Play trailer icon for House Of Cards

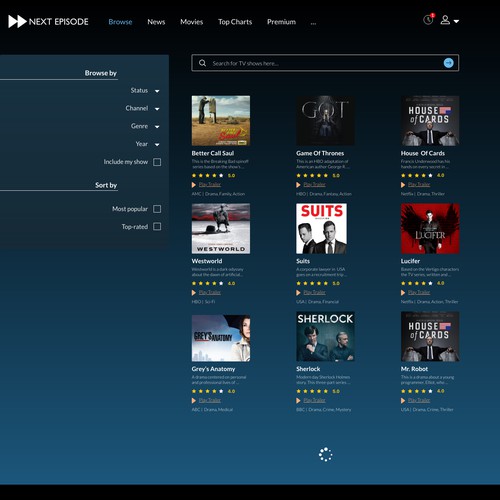[403, 185]
